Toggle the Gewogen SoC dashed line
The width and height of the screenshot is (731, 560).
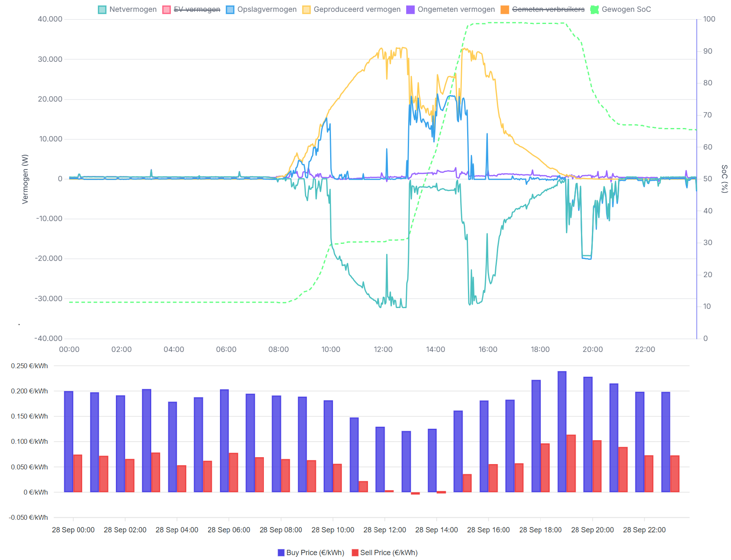[621, 9]
